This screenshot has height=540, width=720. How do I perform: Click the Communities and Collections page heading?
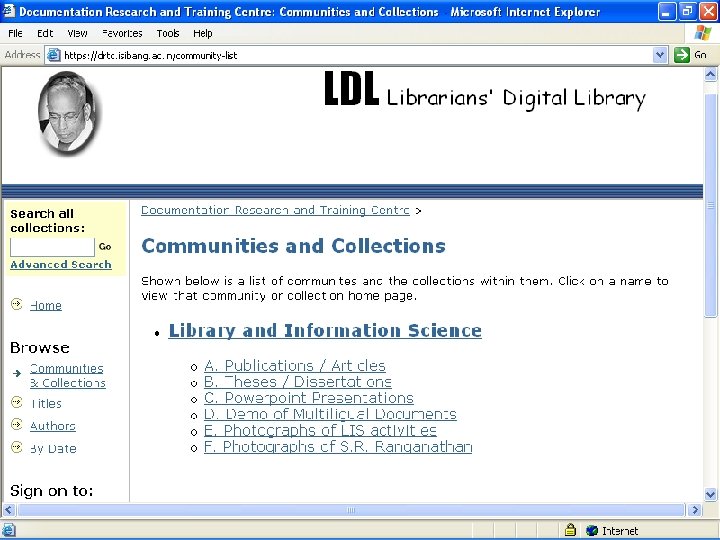click(x=293, y=246)
